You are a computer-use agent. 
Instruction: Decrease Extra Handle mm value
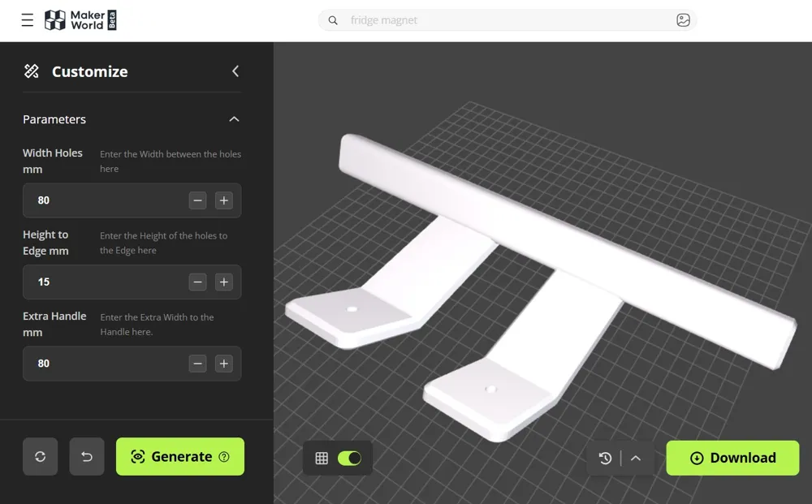coord(197,364)
